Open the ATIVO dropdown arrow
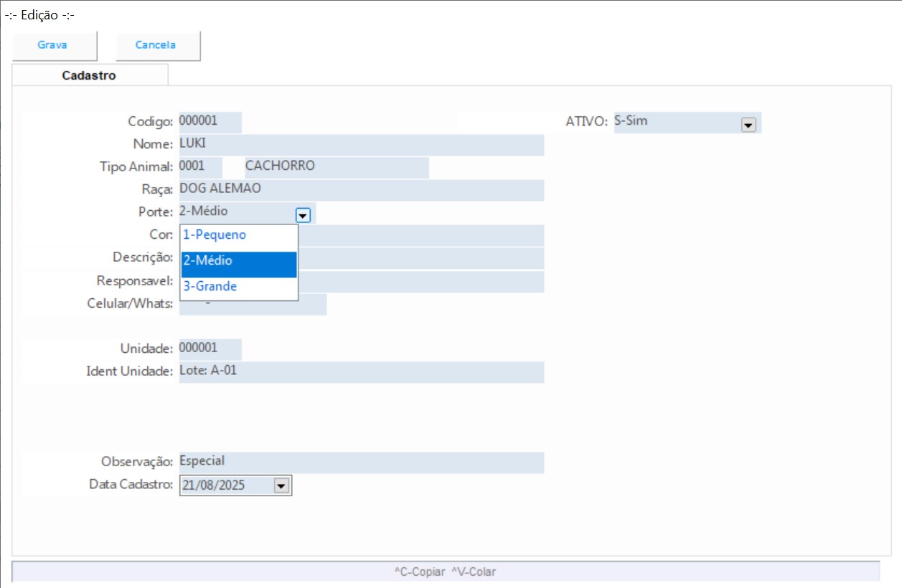This screenshot has height=588, width=902. click(748, 125)
